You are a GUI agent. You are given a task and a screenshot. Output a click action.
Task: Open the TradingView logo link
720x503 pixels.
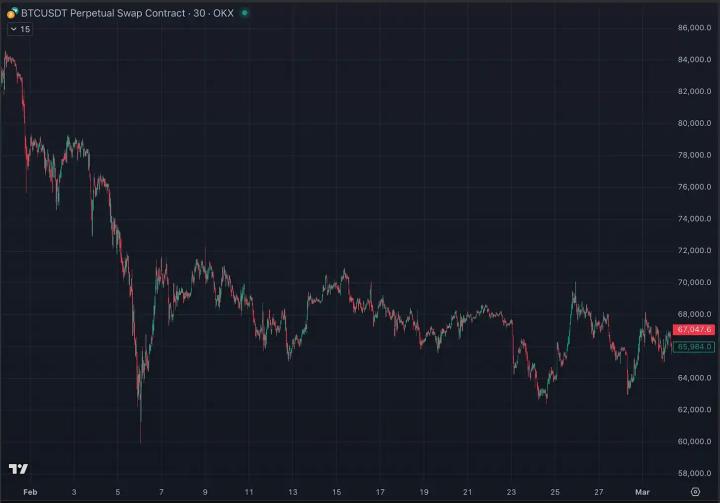coord(18,469)
